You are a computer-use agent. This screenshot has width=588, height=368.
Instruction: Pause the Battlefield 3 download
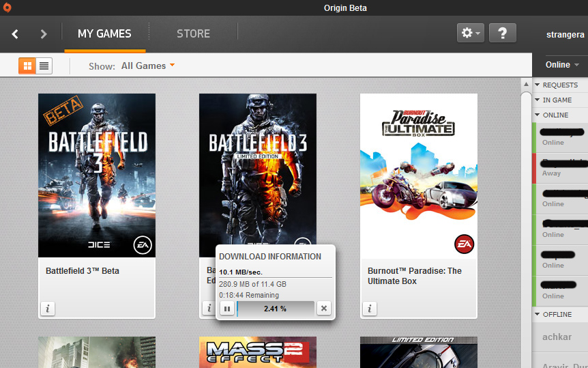tap(226, 309)
